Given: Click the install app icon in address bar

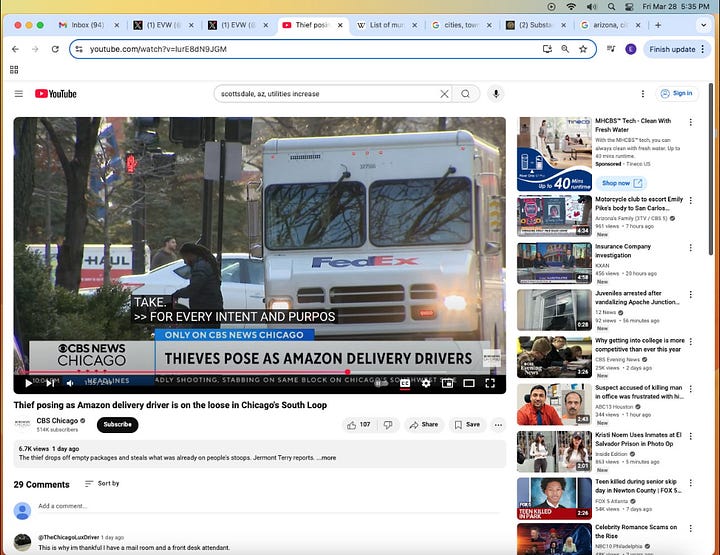Looking at the screenshot, I should click(x=547, y=49).
